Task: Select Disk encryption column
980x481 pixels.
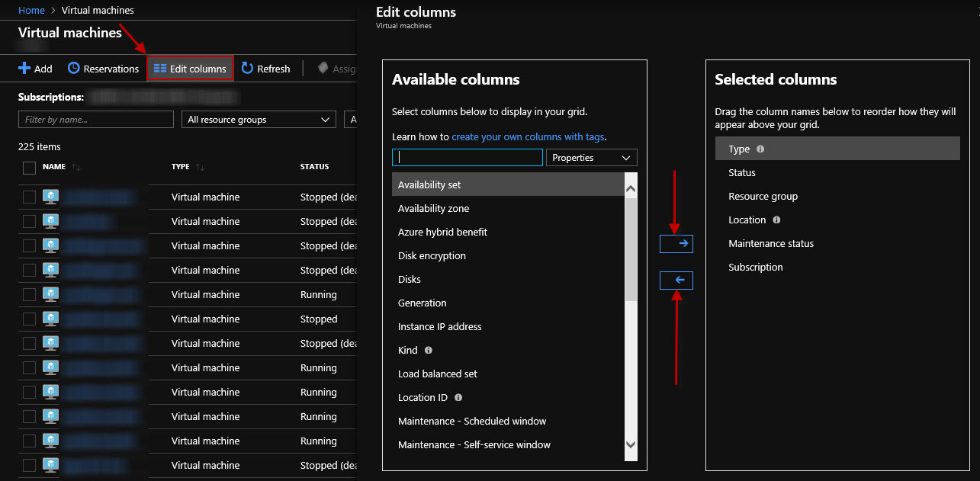Action: [x=508, y=255]
